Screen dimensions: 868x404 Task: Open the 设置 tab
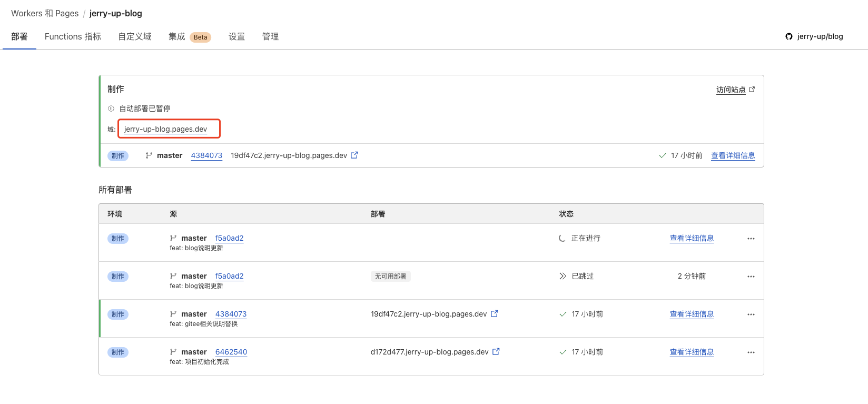coord(236,36)
